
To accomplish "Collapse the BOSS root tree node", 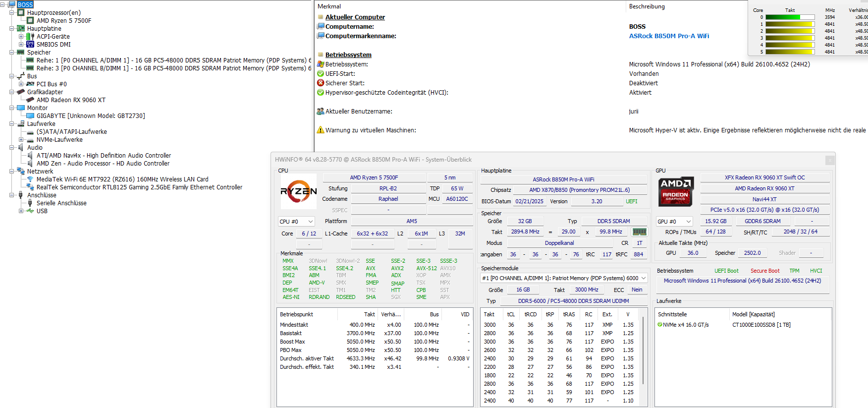I will (x=2, y=4).
